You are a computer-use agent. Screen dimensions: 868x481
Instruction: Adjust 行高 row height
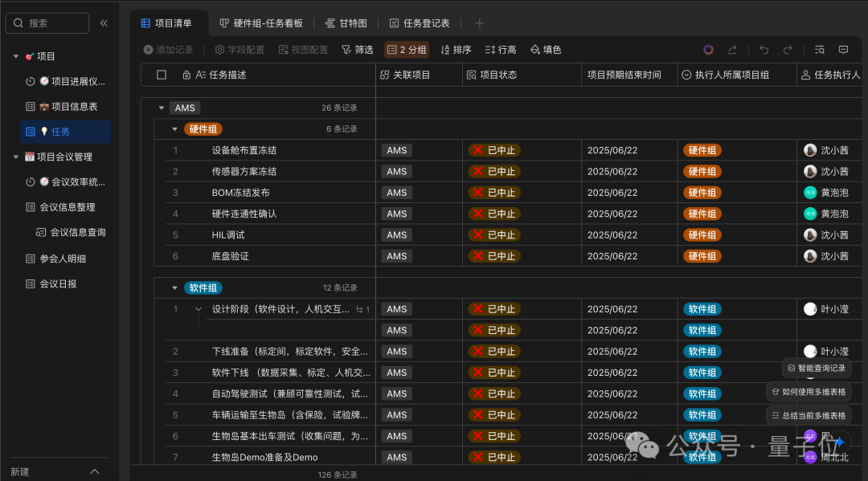tap(501, 50)
